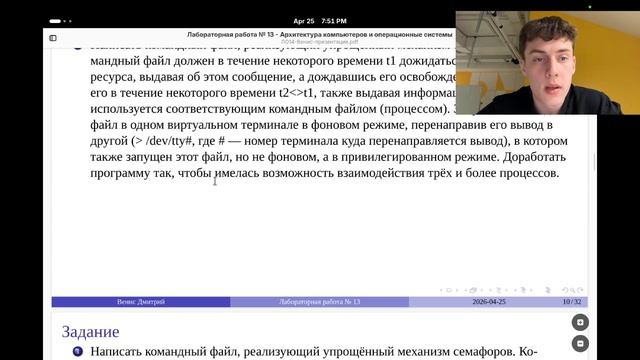Image resolution: width=640 pixels, height=360 pixels.
Task: Click the Beamer back/search/forward icon
Action: 572,290
